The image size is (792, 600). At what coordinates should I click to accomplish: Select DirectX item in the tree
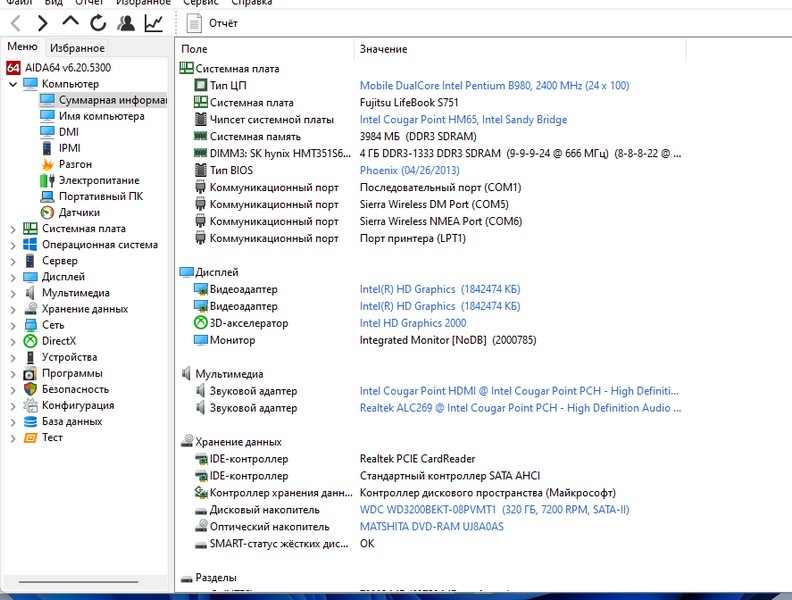tap(58, 341)
